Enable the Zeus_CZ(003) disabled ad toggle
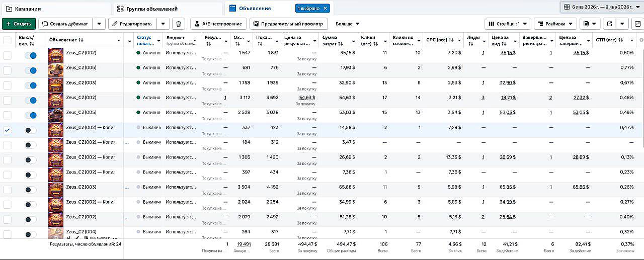The height and width of the screenshot is (260, 644). (31, 190)
